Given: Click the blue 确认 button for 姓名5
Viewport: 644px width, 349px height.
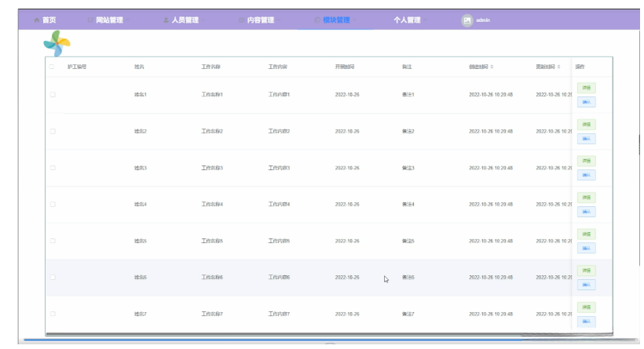Looking at the screenshot, I should click(x=587, y=248).
